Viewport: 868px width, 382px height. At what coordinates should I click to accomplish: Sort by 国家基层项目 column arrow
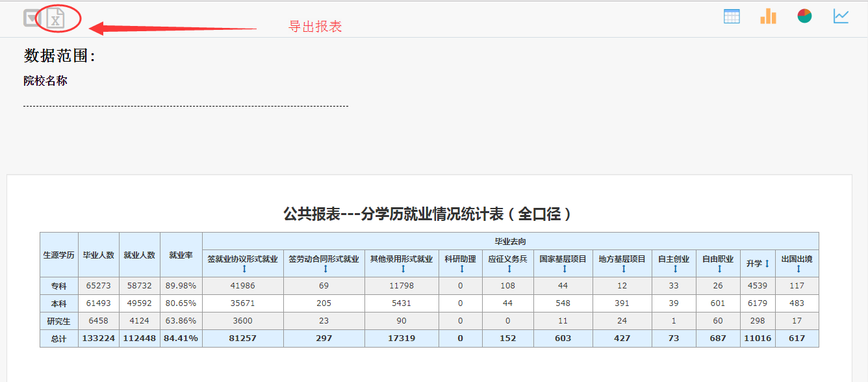coord(563,268)
